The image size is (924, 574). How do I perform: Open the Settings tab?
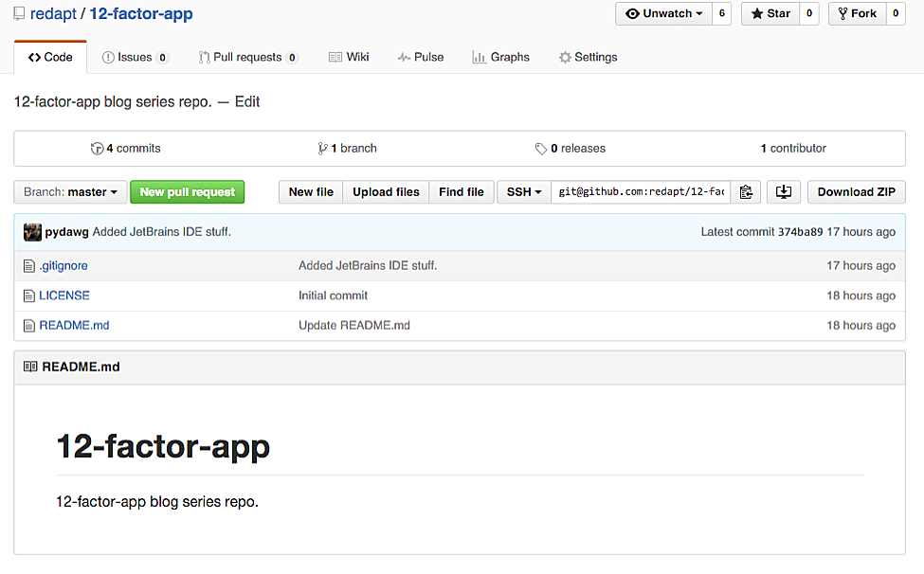[589, 57]
